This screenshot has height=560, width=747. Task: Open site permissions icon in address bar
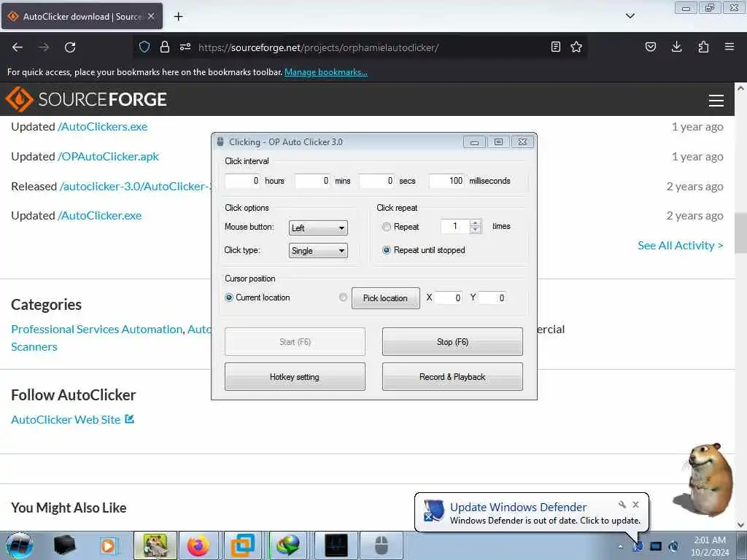185,47
